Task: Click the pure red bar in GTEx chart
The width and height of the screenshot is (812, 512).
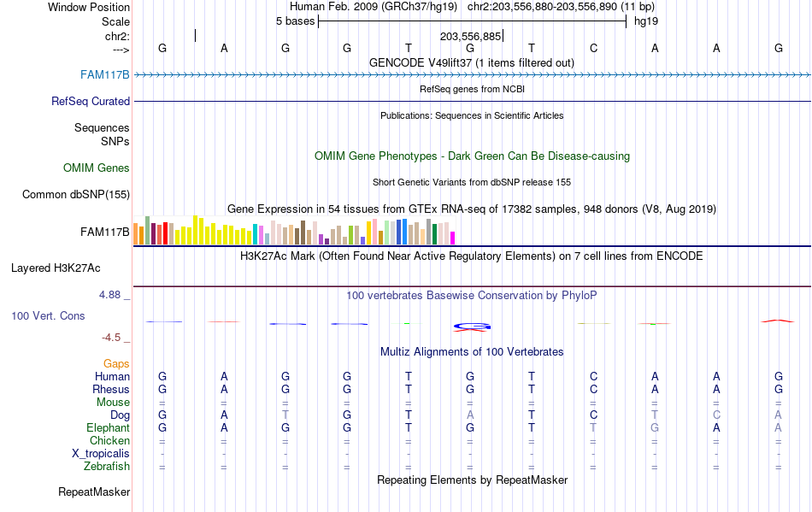Action: (165, 233)
